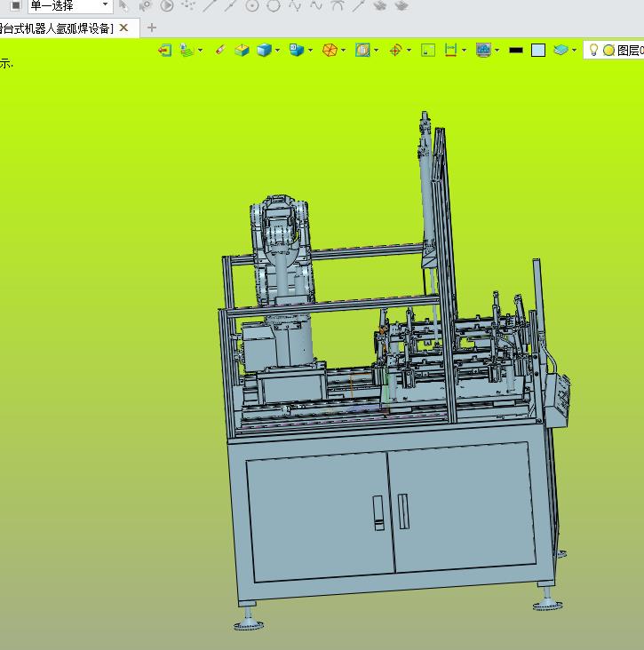This screenshot has height=650, width=644.
Task: Click the left cabinet door handle in model
Action: tap(378, 512)
